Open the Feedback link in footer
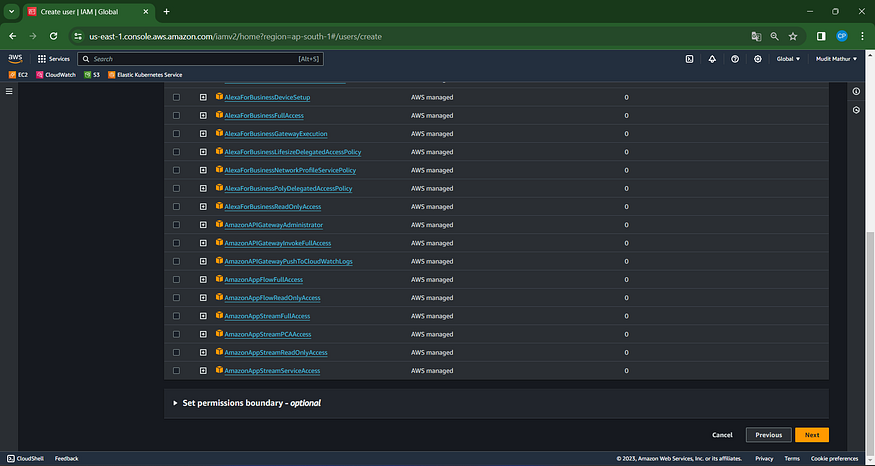Screen dimensions: 875x466 point(66,459)
